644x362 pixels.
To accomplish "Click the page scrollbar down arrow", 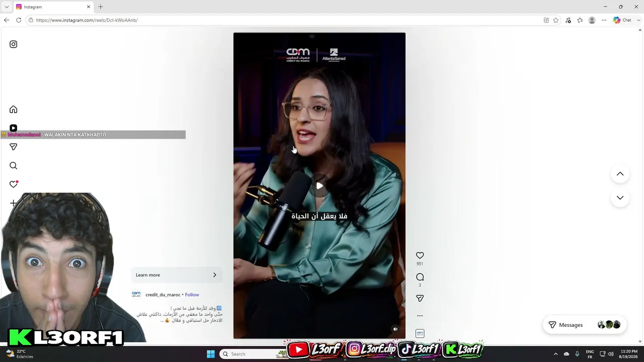I will click(640, 341).
